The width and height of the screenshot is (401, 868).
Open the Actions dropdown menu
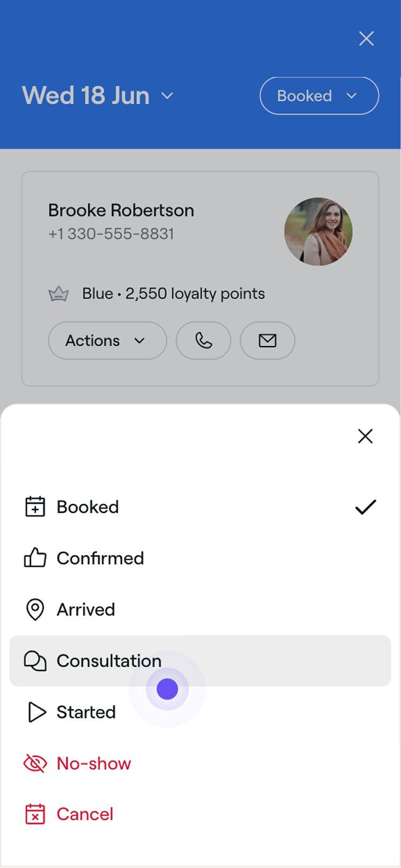pos(107,340)
